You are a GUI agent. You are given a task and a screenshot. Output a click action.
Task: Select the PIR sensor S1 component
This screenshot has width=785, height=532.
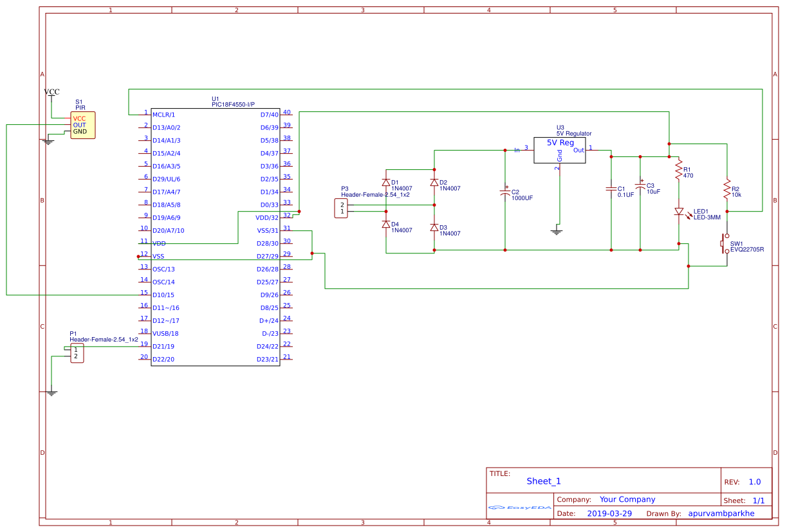click(83, 125)
